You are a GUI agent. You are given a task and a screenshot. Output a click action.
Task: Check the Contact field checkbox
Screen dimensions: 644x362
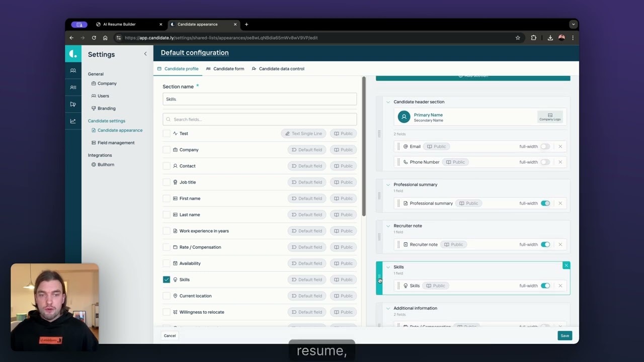[167, 166]
